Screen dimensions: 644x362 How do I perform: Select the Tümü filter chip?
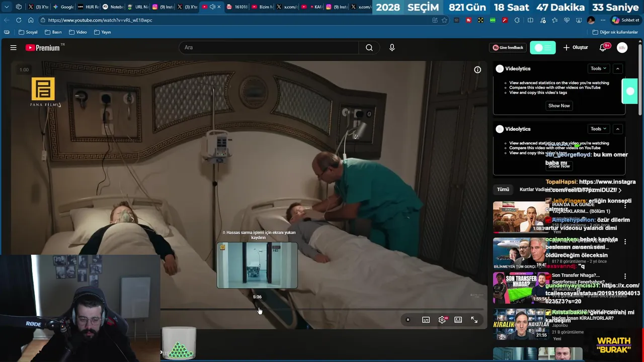[x=503, y=190]
